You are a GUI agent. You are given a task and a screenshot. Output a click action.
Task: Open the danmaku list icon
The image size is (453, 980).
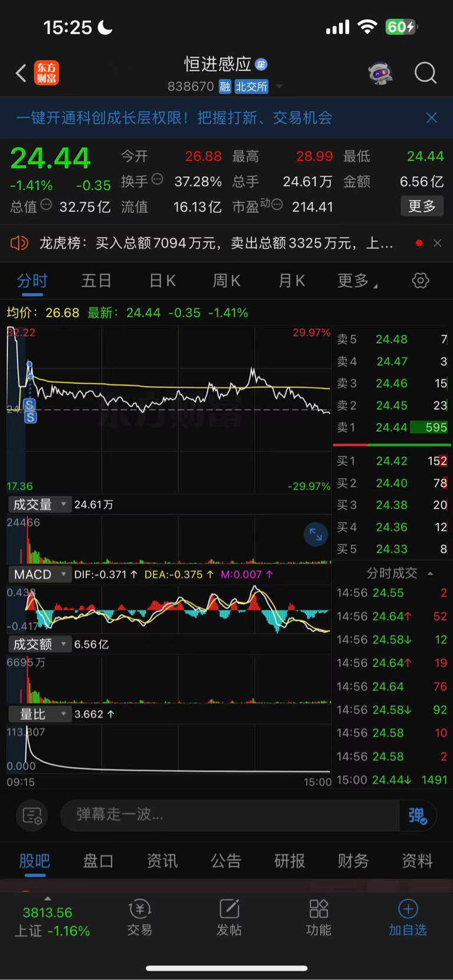(x=32, y=815)
